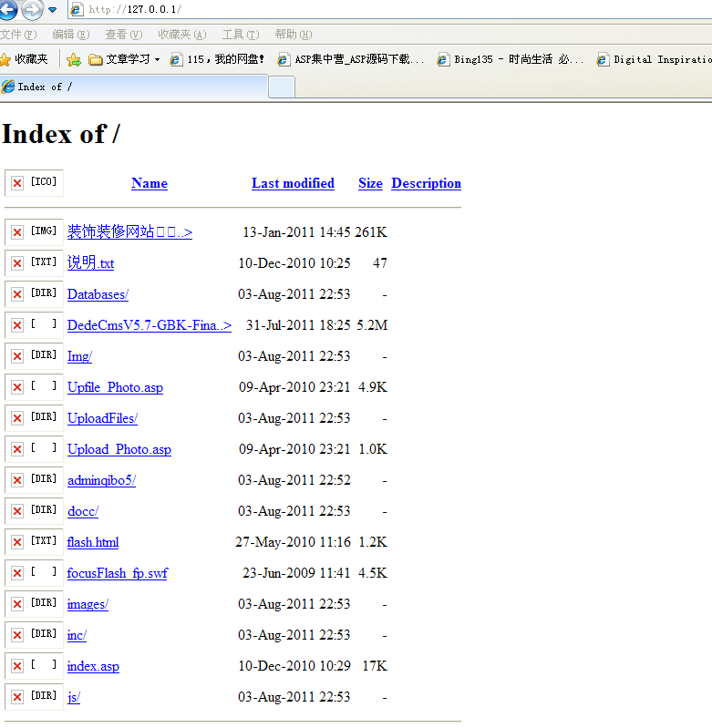Click the [DIR] icon beside images/
The width and height of the screenshot is (712, 728).
34,604
